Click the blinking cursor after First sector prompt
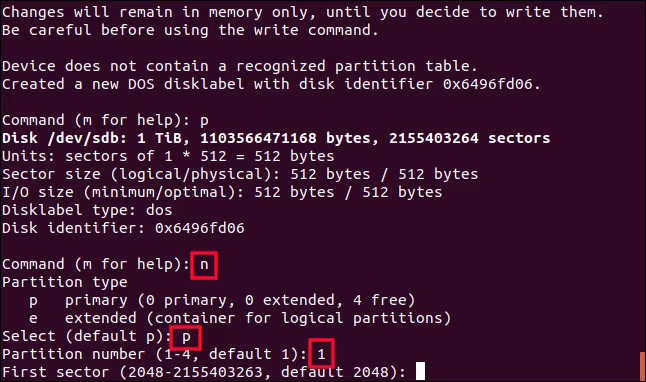 point(420,371)
